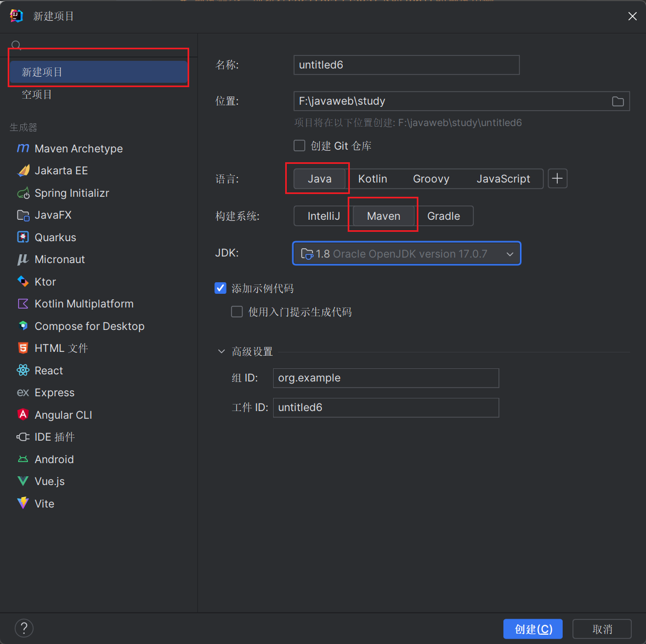Screen dimensions: 646x644
Task: Choose IntelliJ as the build system
Action: click(x=324, y=216)
